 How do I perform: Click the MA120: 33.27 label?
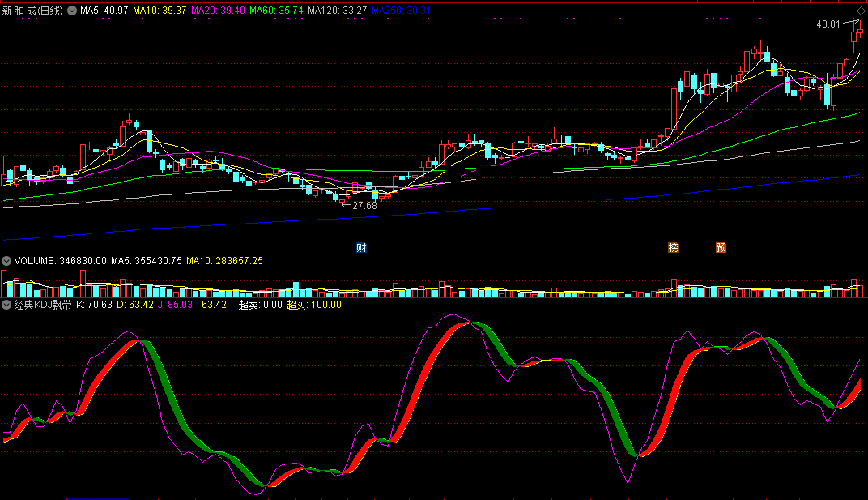(337, 11)
